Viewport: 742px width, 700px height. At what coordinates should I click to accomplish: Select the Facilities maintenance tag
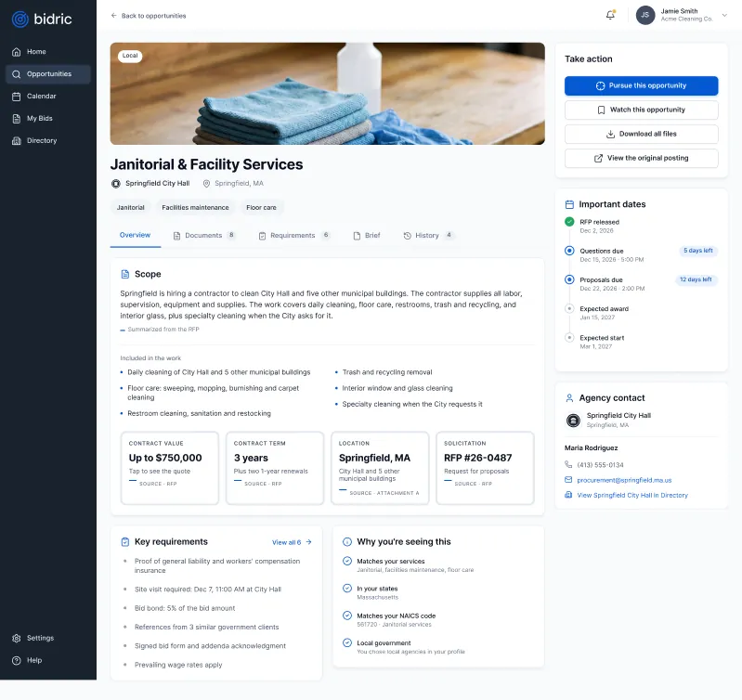click(x=195, y=208)
